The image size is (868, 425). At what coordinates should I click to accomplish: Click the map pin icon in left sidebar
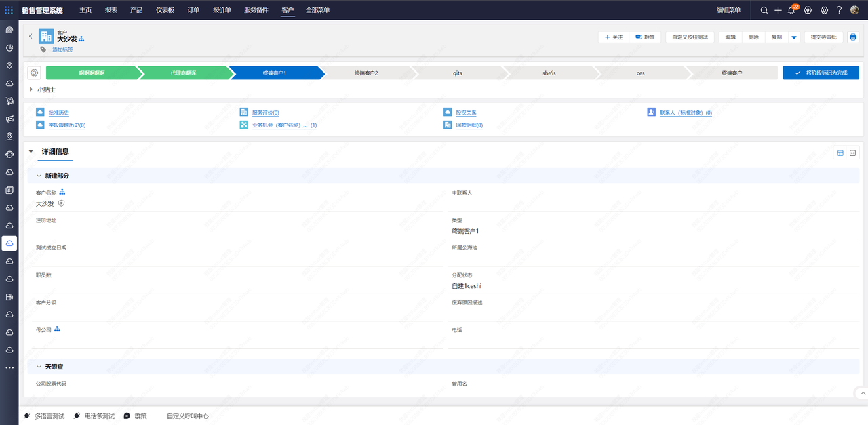(x=9, y=66)
